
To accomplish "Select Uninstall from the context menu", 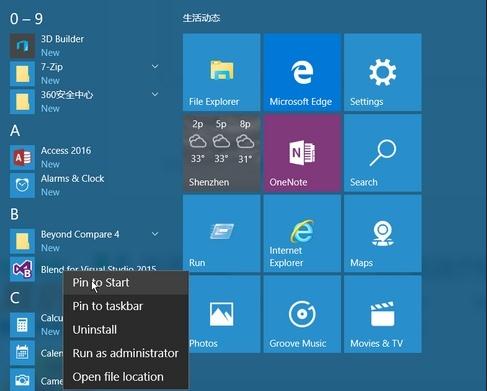I will (x=126, y=330).
